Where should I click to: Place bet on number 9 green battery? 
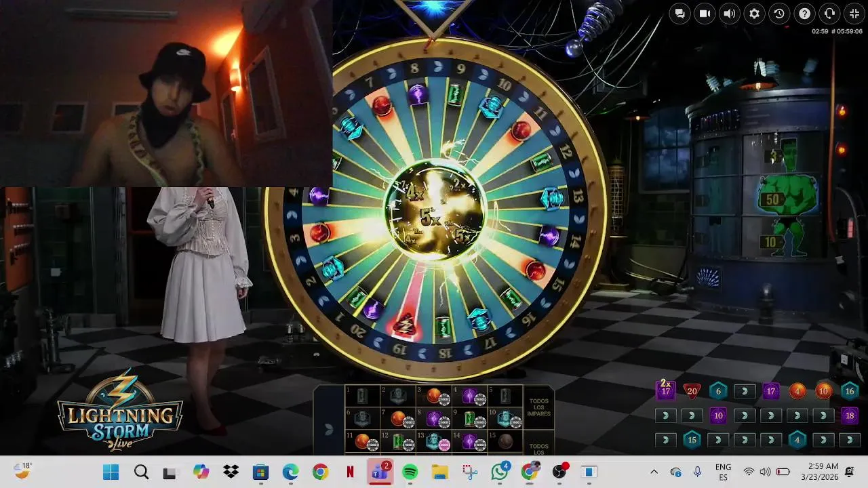pos(470,418)
